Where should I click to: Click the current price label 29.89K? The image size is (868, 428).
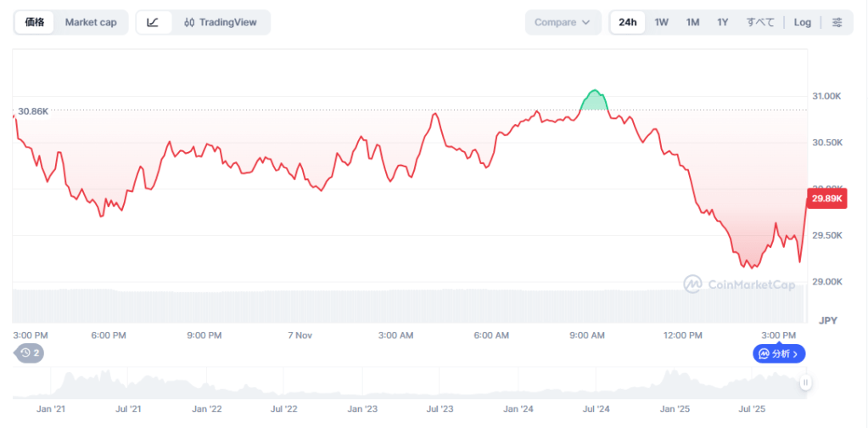(827, 199)
